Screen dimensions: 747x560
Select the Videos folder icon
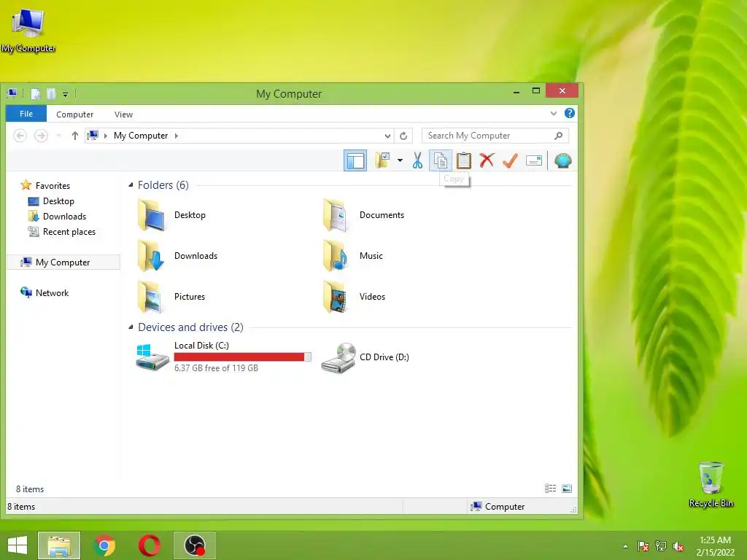pyautogui.click(x=336, y=297)
